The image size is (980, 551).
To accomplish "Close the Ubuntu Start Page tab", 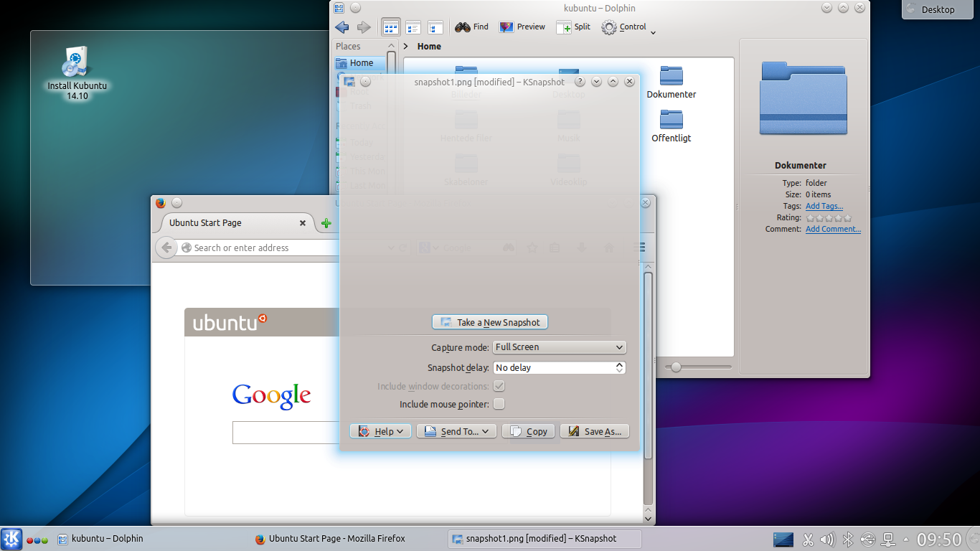I will 303,223.
